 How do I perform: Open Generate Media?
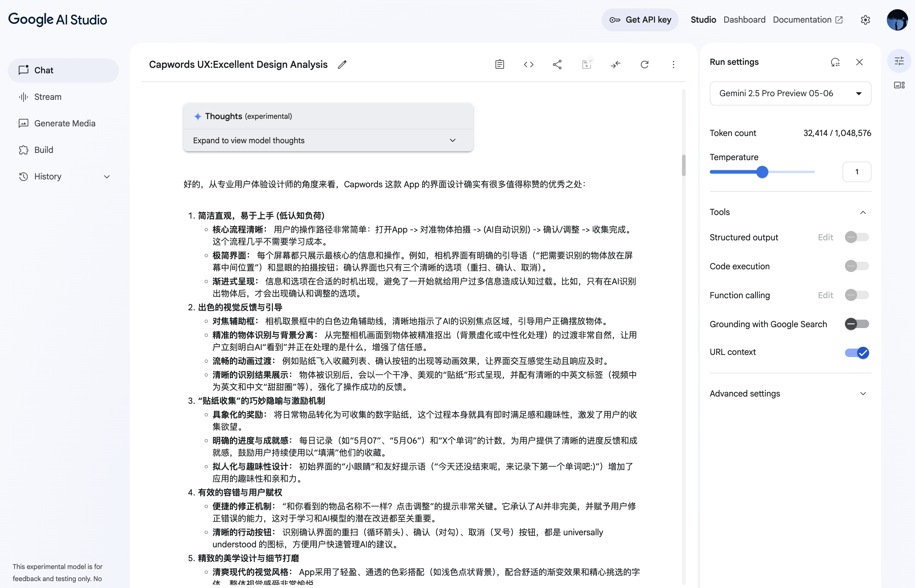point(63,123)
